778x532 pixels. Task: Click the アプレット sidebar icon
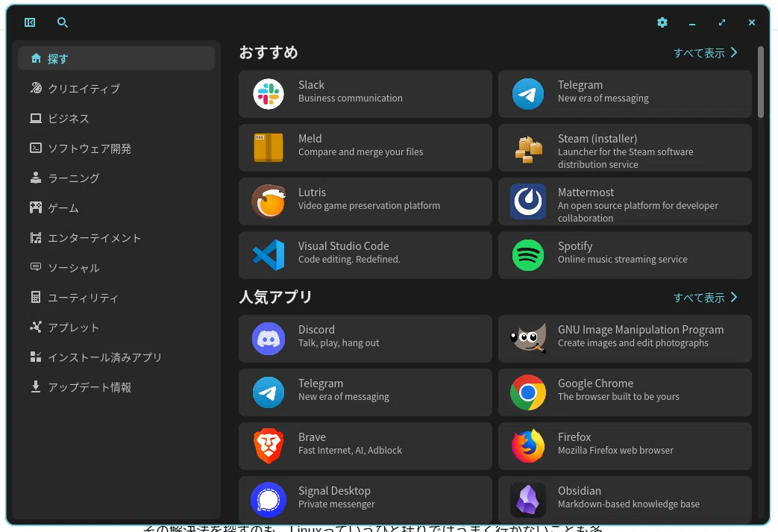pyautogui.click(x=36, y=327)
